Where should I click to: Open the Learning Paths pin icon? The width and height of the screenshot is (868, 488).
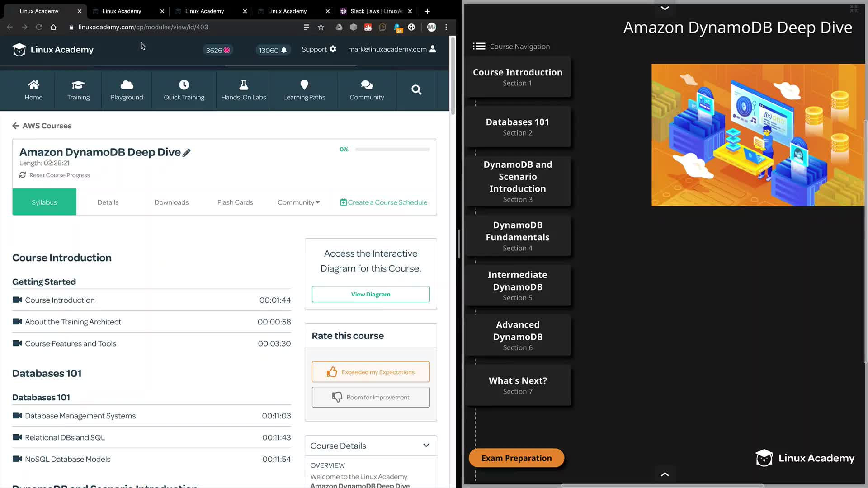coord(304,85)
